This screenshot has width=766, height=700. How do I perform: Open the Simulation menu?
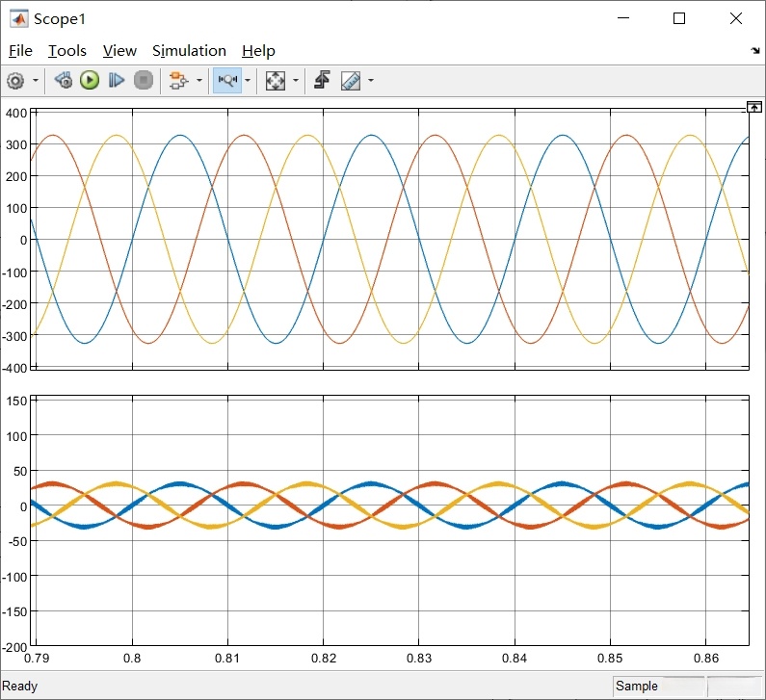(x=189, y=51)
